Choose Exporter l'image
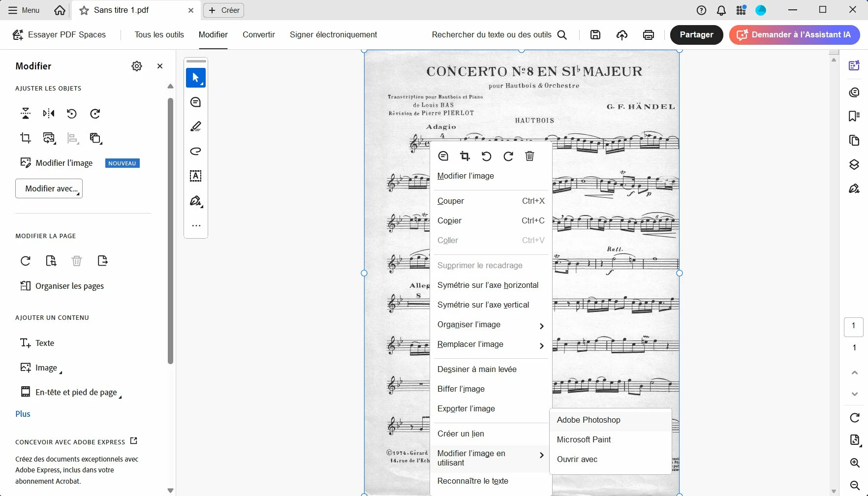The image size is (868, 496). point(491,409)
